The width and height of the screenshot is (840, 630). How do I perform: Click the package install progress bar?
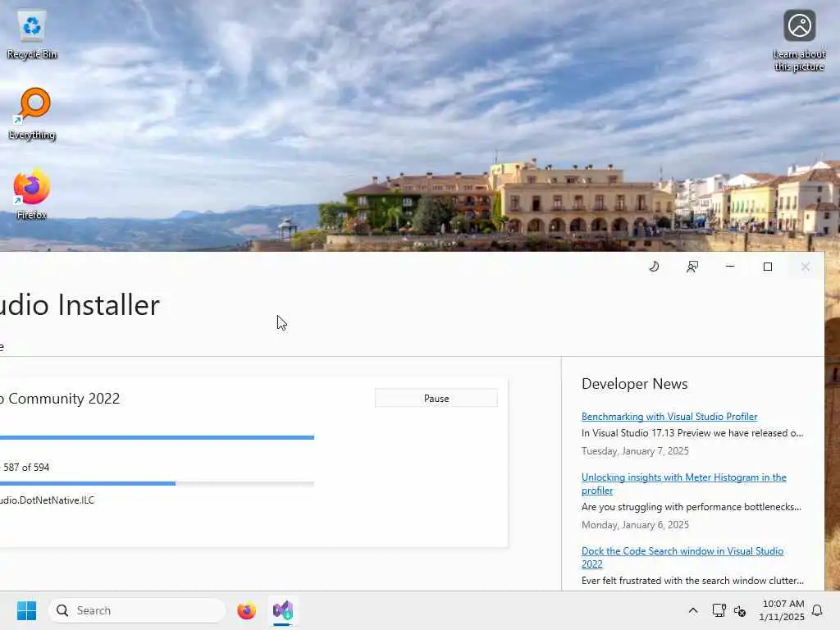(x=157, y=483)
